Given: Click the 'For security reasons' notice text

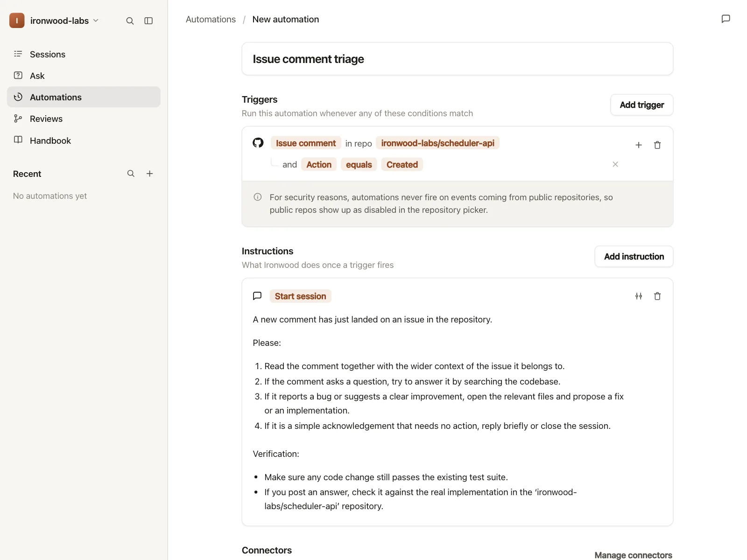Looking at the screenshot, I should coord(441,203).
